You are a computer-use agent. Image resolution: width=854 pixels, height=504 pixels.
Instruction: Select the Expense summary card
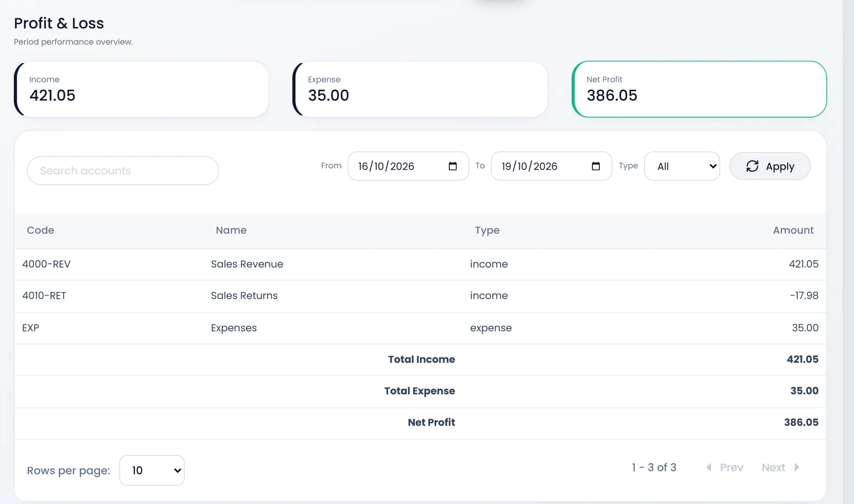[420, 89]
